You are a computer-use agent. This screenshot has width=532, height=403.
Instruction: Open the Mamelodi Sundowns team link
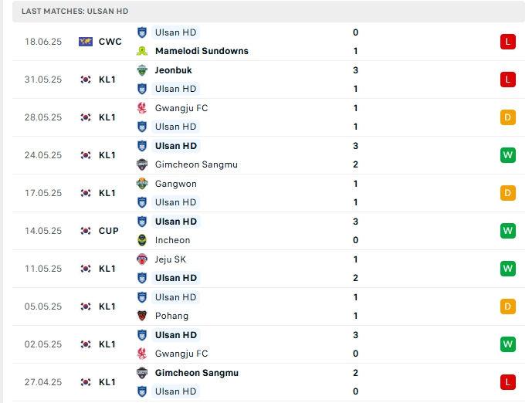pyautogui.click(x=202, y=51)
